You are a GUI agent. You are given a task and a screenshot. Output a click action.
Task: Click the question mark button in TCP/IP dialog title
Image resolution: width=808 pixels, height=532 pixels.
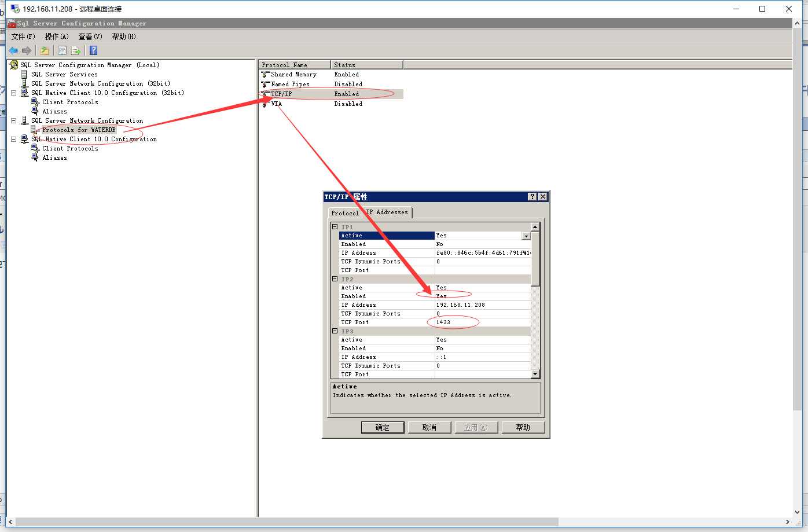pos(532,197)
